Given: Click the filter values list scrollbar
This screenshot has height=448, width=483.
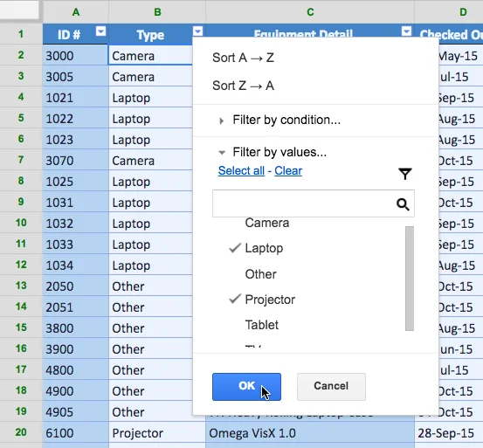Looking at the screenshot, I should coord(410,279).
